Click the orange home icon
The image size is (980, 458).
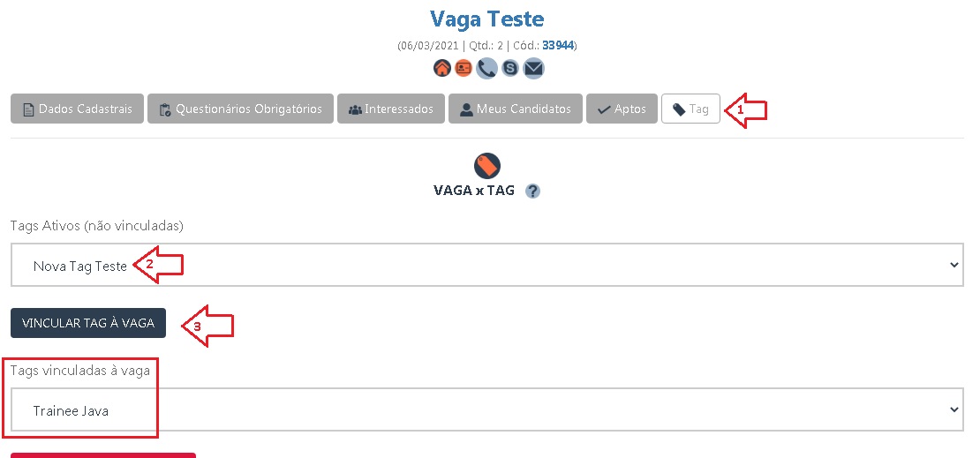pos(441,68)
